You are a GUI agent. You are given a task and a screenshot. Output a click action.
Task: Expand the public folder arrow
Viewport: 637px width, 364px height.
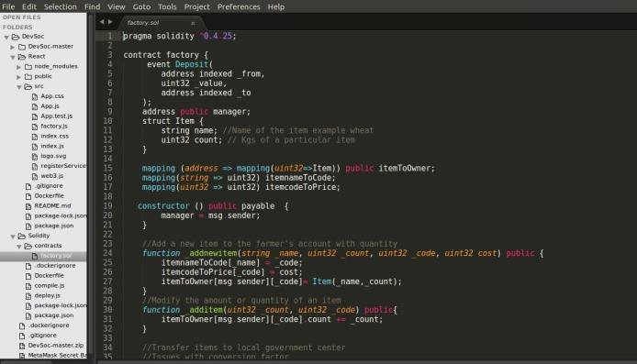pos(18,77)
